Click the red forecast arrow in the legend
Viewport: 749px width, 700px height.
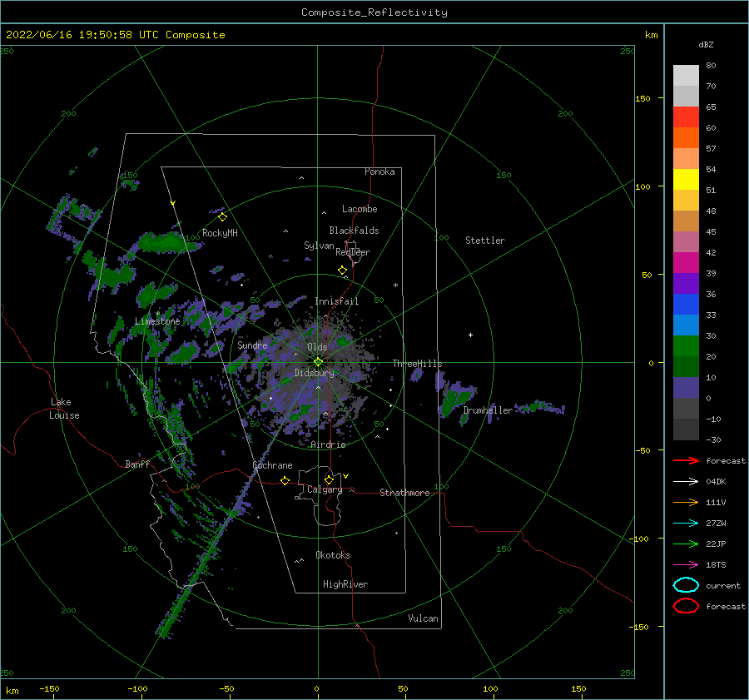click(x=686, y=460)
